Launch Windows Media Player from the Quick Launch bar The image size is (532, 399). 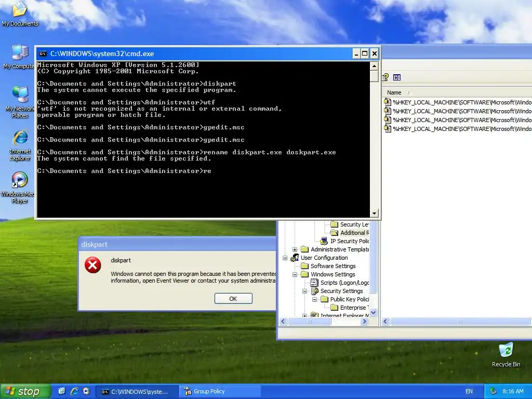tap(87, 391)
